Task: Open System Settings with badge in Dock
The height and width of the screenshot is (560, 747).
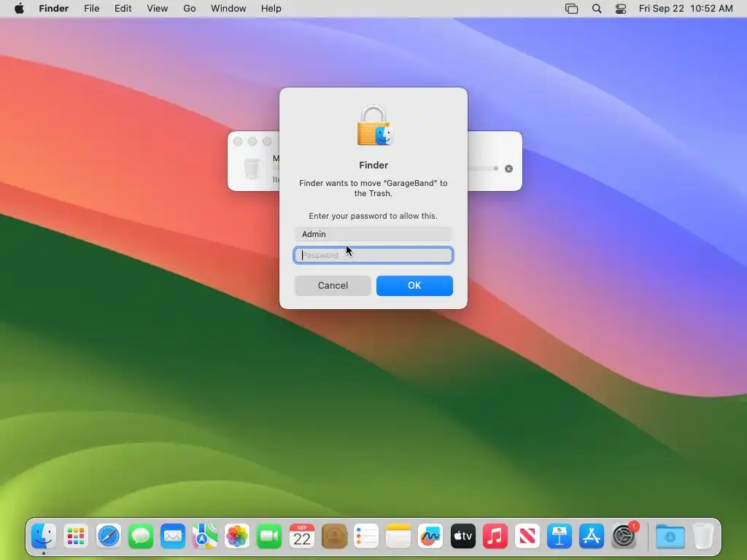Action: point(624,537)
